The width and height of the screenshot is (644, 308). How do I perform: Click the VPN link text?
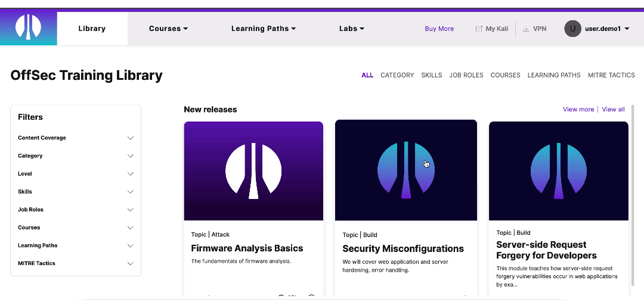(540, 29)
